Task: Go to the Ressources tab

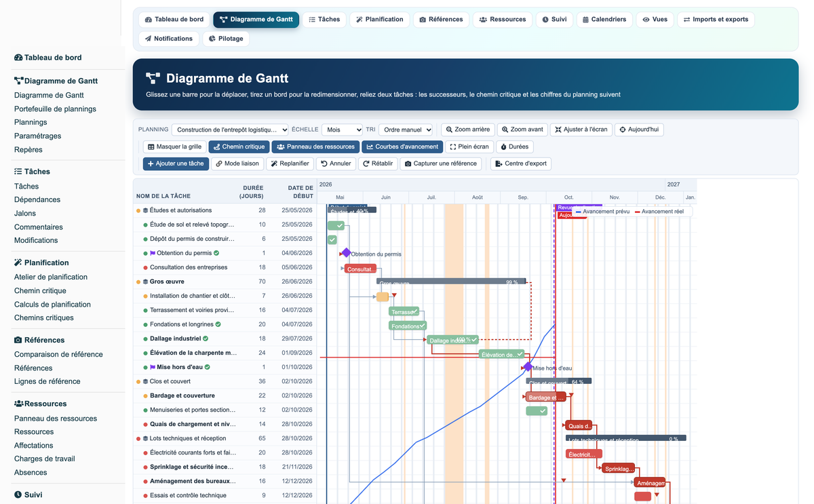Action: tap(503, 20)
